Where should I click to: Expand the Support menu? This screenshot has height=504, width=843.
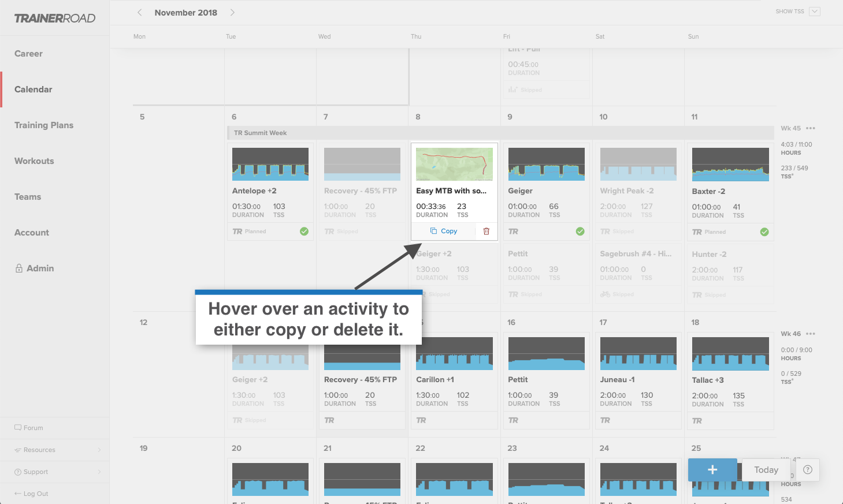tap(54, 472)
